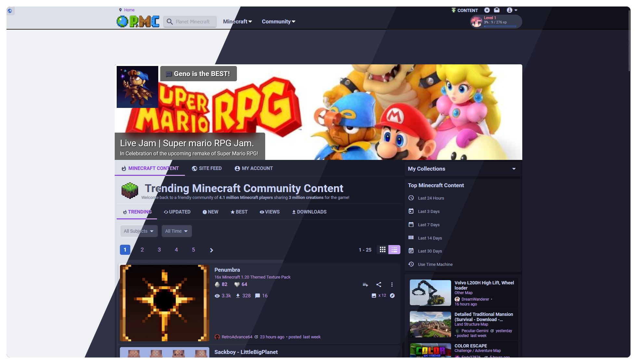This screenshot has height=364, width=637.
Task: Open Penumbra comments icon
Action: point(258,296)
